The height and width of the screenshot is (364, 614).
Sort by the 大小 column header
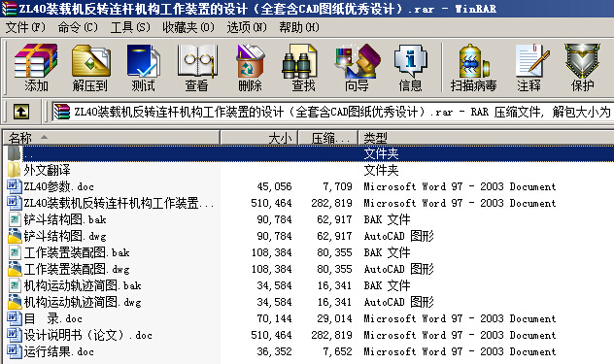(259, 138)
